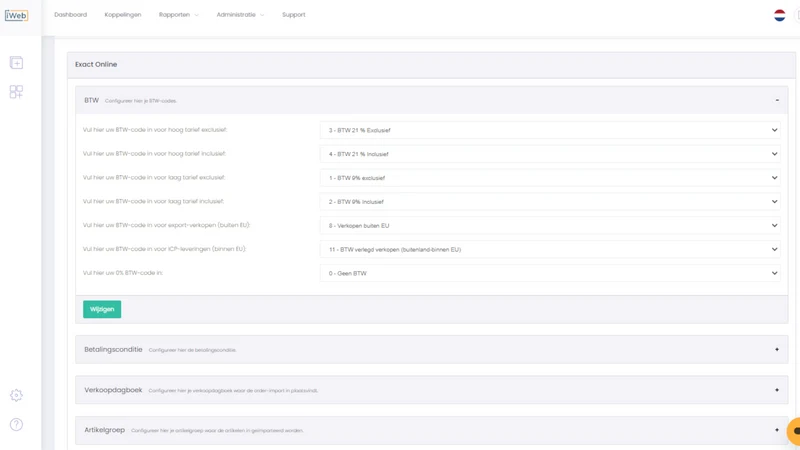
Task: Click the iWeb logo
Action: point(16,16)
